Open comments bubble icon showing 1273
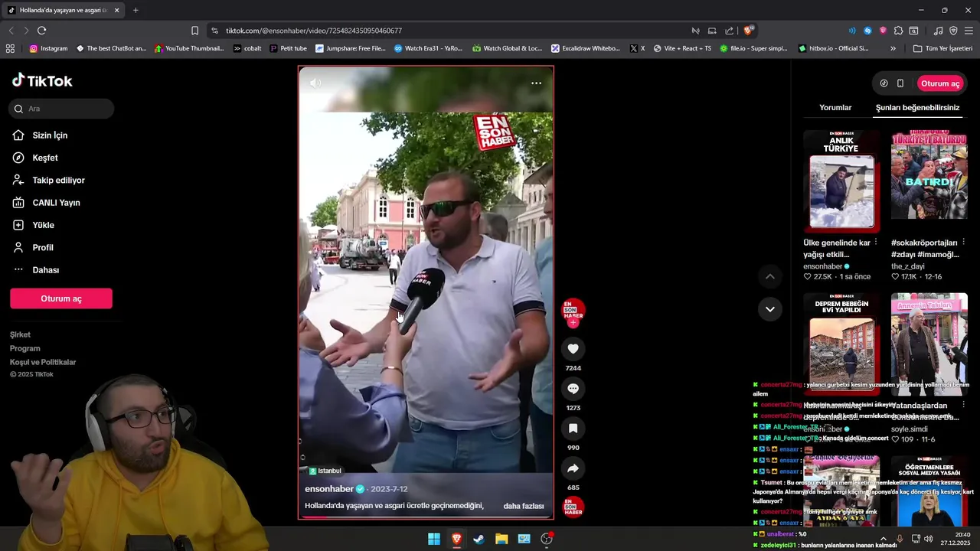This screenshot has width=980, height=551. [573, 389]
